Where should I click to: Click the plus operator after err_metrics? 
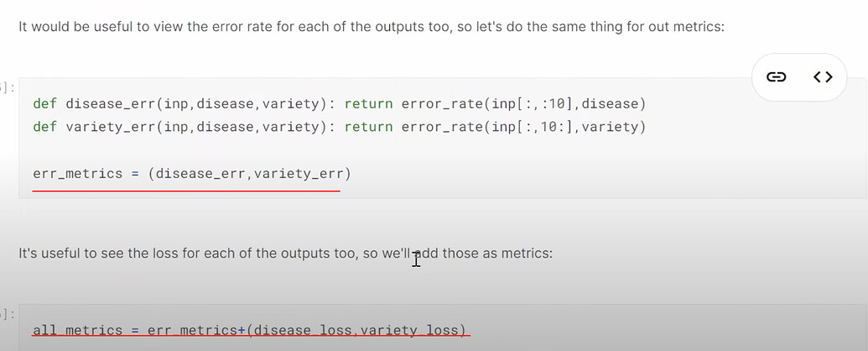click(240, 330)
